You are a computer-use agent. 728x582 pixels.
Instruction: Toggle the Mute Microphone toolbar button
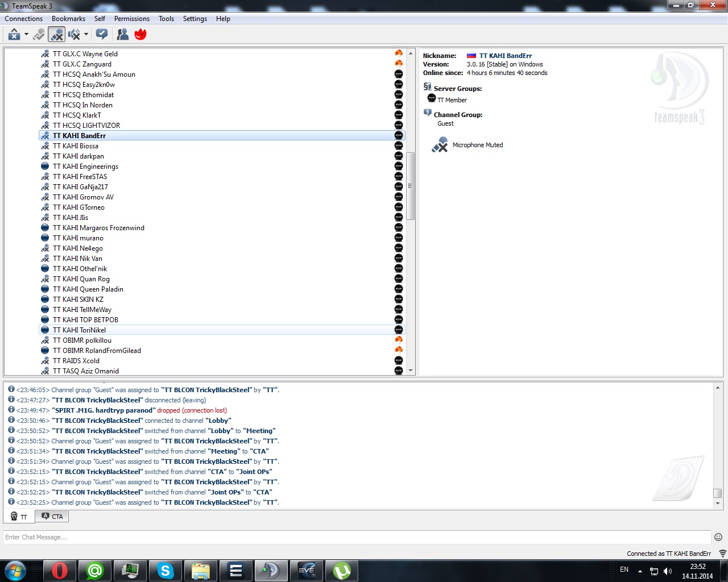[x=56, y=35]
